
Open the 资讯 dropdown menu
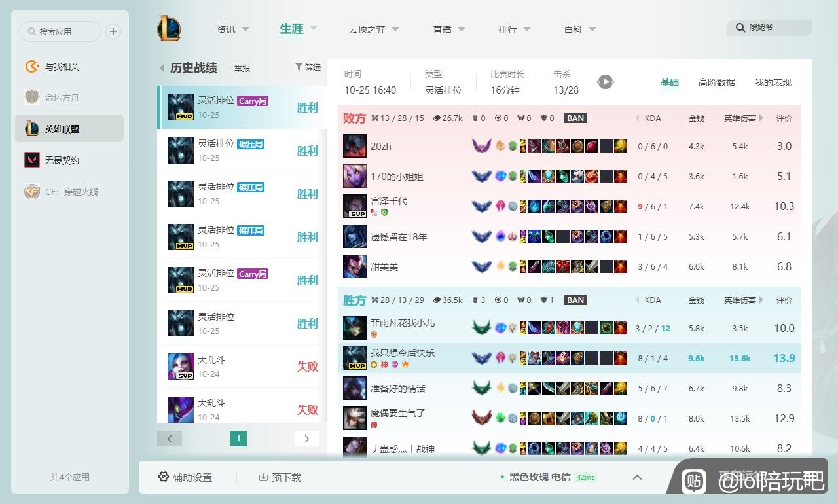tap(232, 29)
